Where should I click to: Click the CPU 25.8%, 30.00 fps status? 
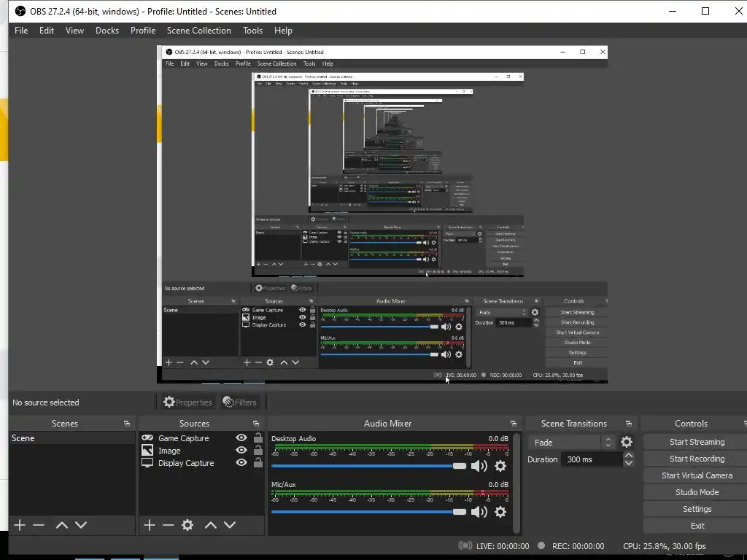coord(664,546)
